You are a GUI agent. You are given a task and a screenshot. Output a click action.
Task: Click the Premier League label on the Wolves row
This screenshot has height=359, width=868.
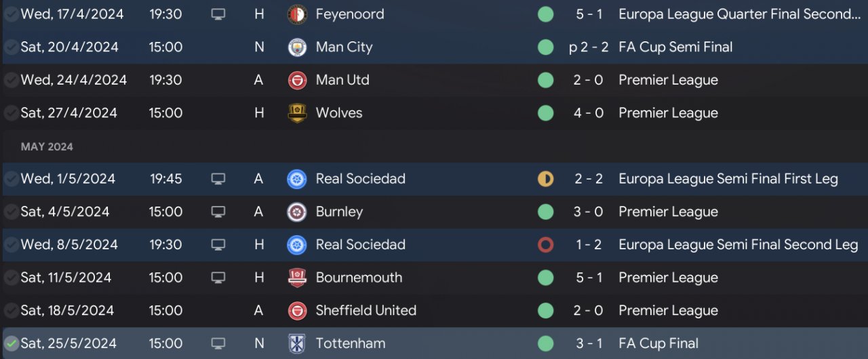668,113
